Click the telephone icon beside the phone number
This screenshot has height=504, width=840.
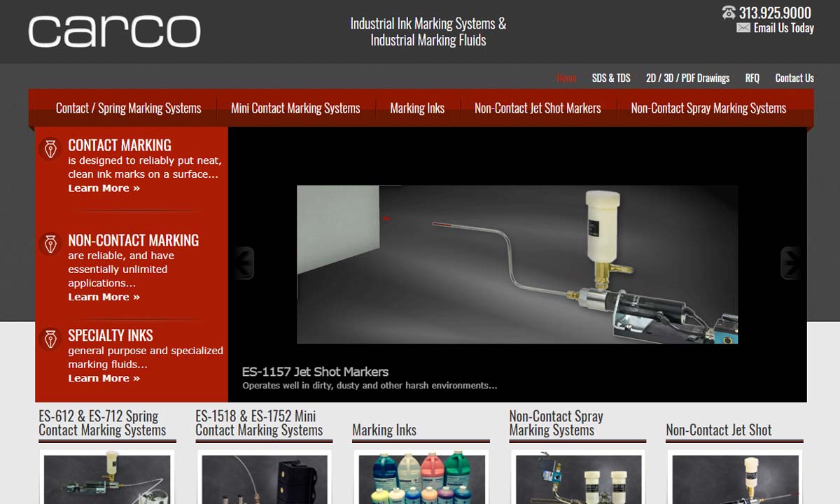[729, 13]
